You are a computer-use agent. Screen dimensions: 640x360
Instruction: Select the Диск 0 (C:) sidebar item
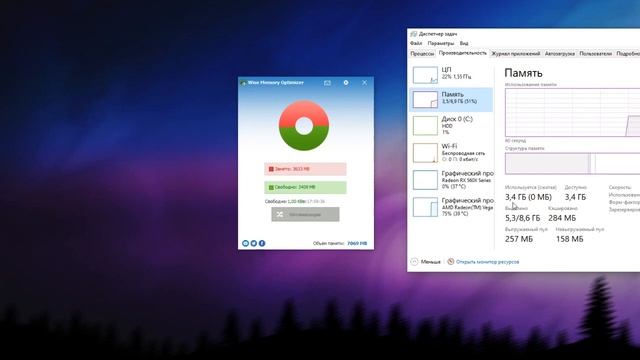point(451,126)
